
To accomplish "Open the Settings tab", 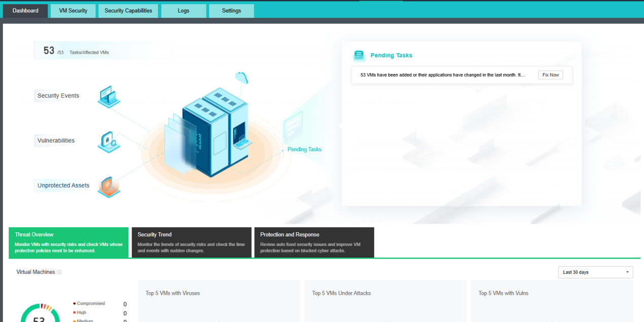I will [231, 11].
